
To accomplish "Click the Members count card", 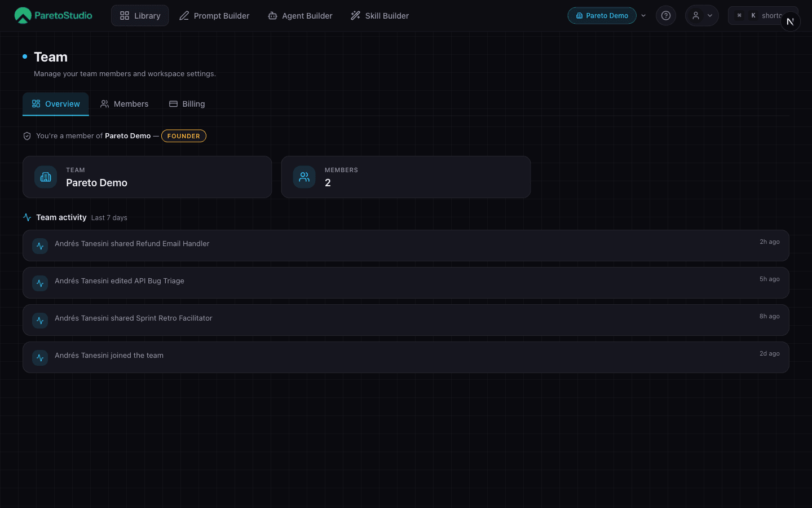I will coord(406,177).
